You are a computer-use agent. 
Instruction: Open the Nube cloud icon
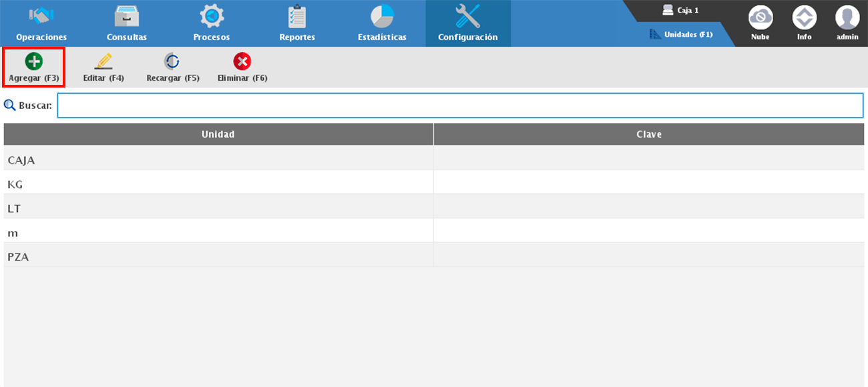(x=760, y=17)
